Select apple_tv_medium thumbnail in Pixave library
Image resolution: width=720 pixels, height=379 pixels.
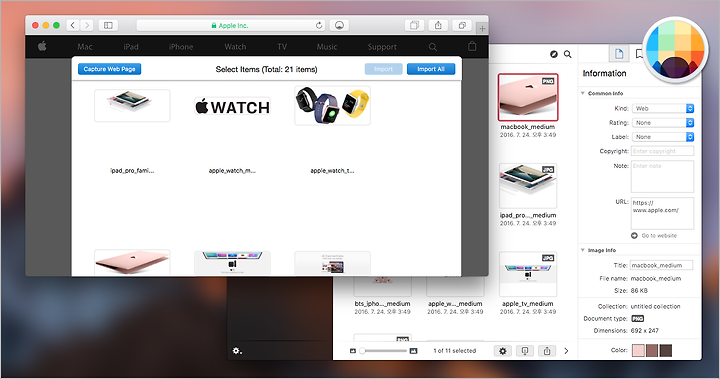click(x=528, y=274)
